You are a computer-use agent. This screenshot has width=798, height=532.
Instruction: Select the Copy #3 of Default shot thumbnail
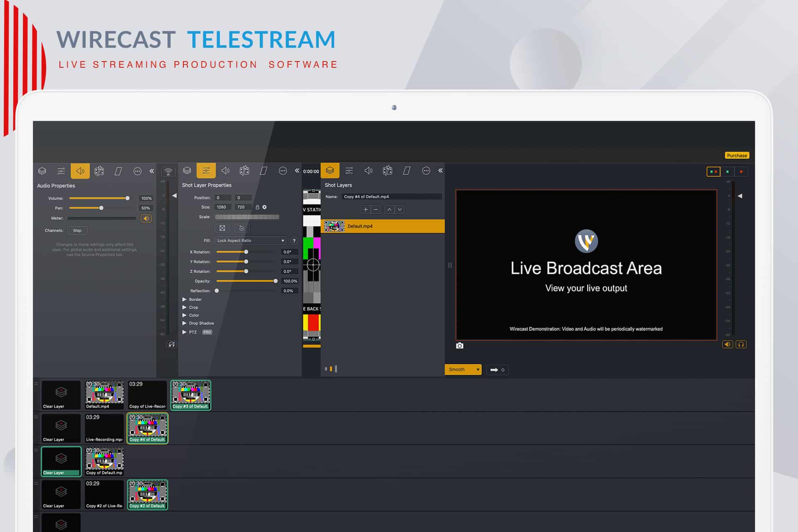point(191,395)
